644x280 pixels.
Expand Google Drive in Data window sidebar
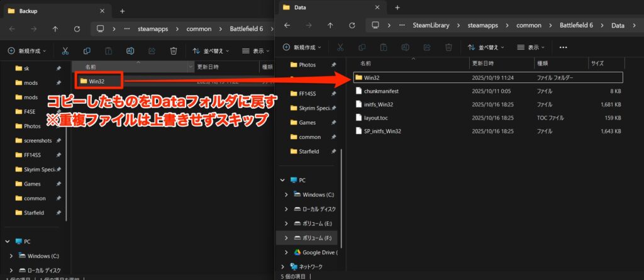click(287, 252)
